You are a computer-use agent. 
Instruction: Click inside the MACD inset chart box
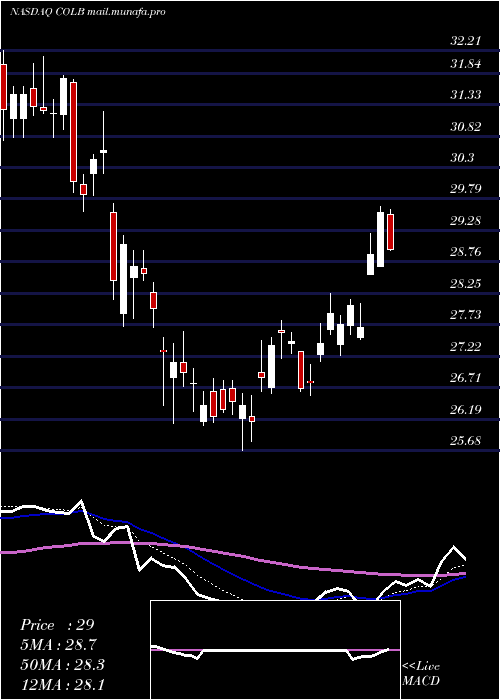[x=275, y=650]
